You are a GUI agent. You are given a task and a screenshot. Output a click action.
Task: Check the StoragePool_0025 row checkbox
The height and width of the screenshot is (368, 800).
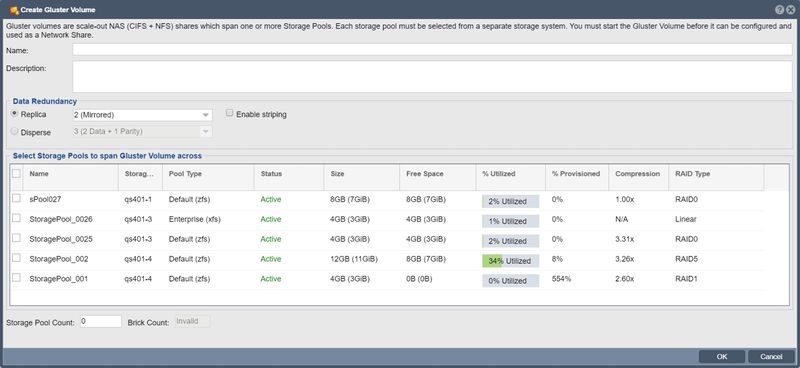coord(16,238)
